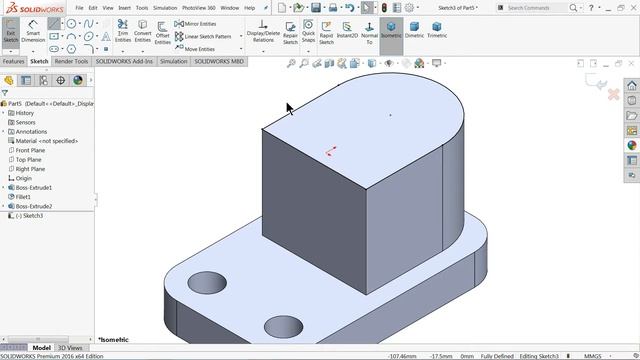Pick the Arc sketch tool
The height and width of the screenshot is (360, 640).
point(71,36)
